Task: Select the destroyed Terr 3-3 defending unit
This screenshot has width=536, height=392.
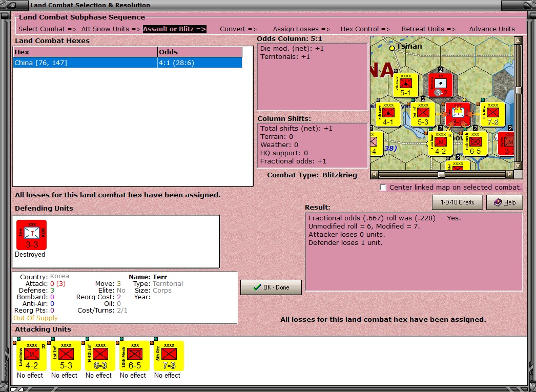Action: point(31,235)
